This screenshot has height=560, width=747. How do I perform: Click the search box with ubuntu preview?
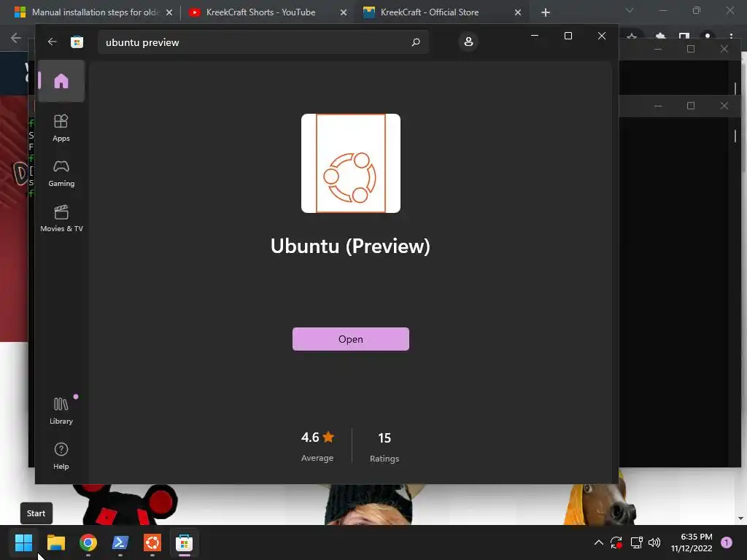pyautogui.click(x=263, y=42)
